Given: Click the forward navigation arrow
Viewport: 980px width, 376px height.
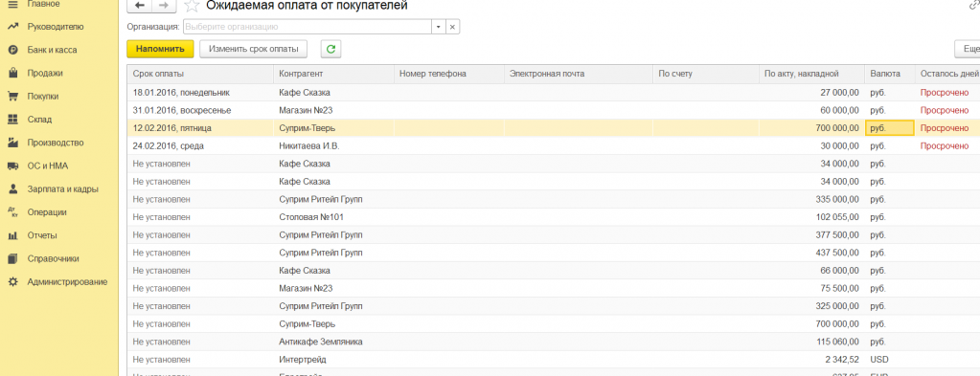Looking at the screenshot, I should [x=164, y=6].
